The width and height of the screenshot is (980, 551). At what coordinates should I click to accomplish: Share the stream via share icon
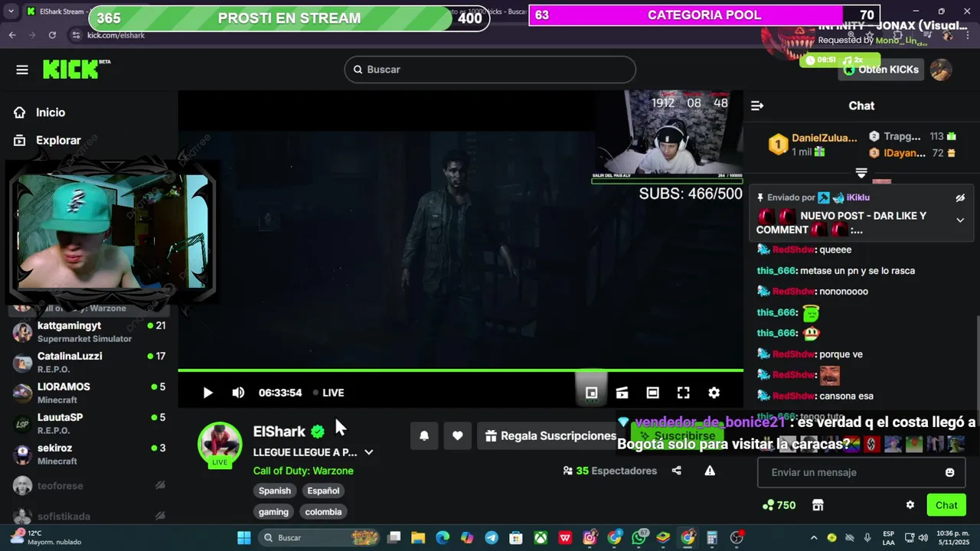tap(676, 471)
